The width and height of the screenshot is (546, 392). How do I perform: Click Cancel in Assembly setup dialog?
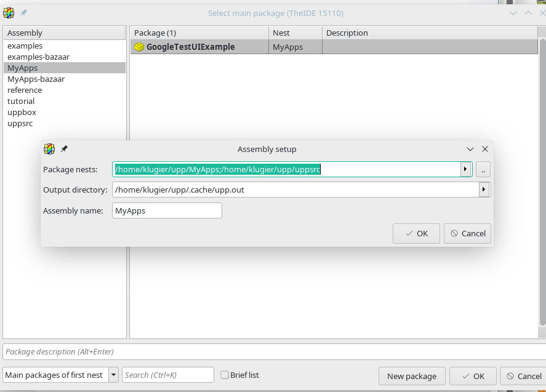point(467,233)
